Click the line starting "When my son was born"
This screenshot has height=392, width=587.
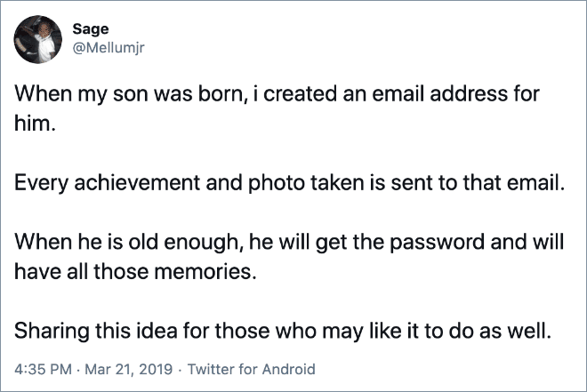pos(277,94)
